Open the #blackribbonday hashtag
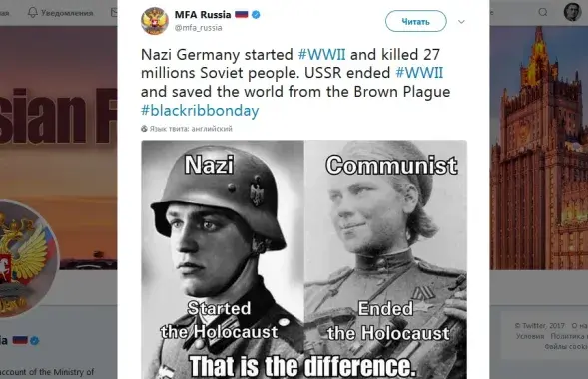Screen dimensions: 588x379 [200, 111]
